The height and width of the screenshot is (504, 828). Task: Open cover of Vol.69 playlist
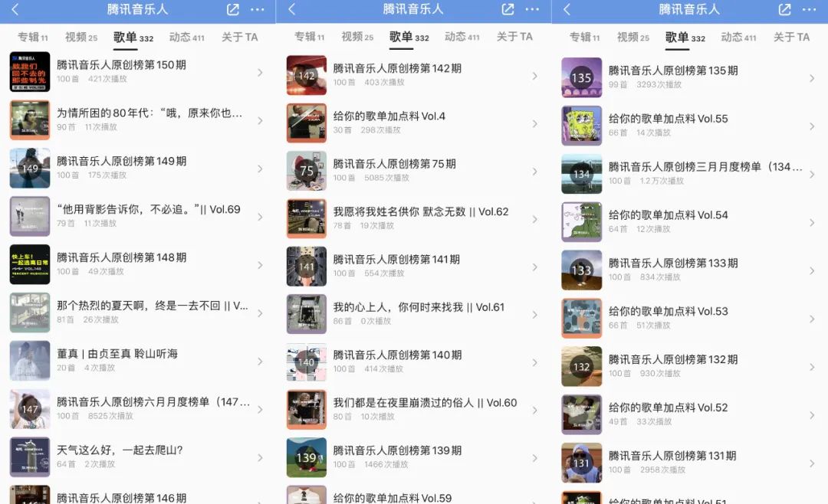coord(30,216)
